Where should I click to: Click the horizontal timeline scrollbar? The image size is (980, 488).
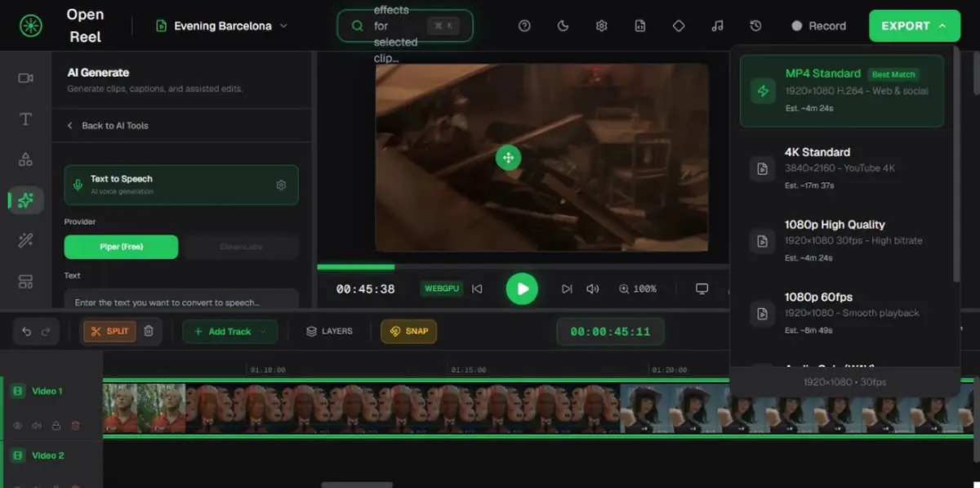point(357,485)
